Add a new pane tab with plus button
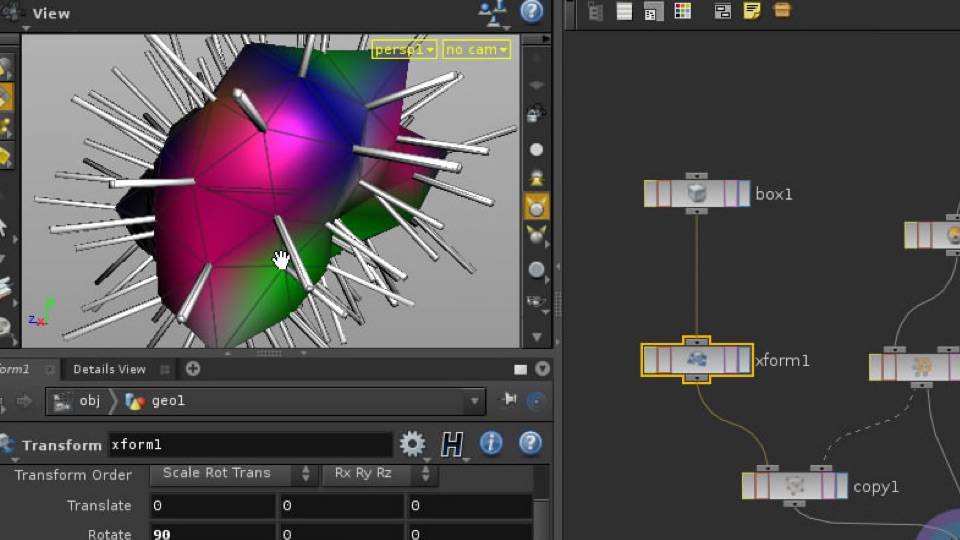 193,369
